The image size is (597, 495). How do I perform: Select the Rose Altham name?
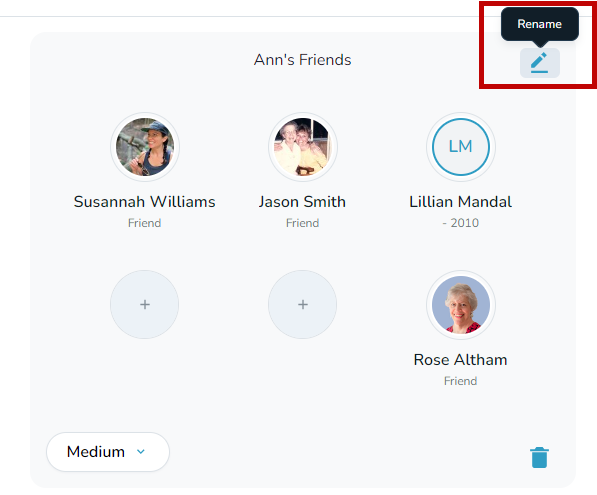click(460, 360)
